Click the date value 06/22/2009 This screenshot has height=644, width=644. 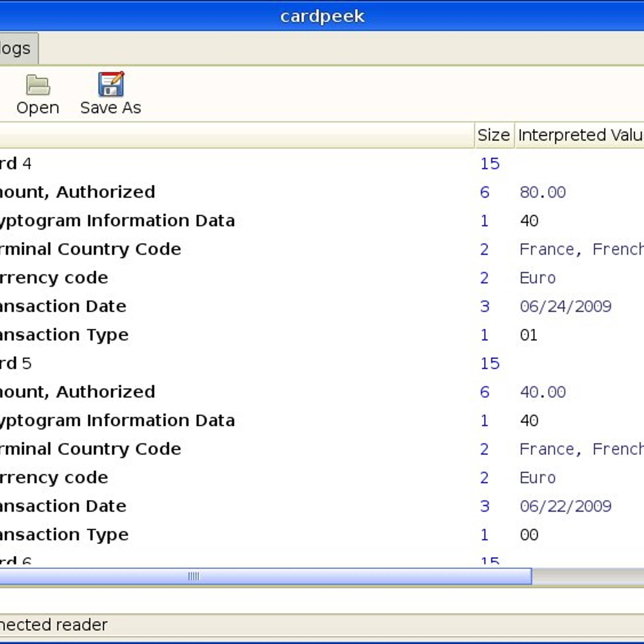tap(566, 506)
